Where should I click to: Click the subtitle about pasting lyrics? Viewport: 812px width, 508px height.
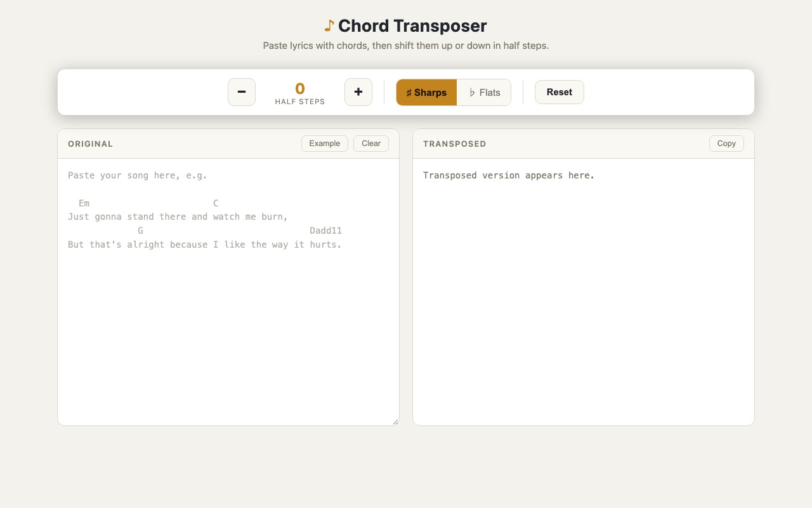click(406, 46)
